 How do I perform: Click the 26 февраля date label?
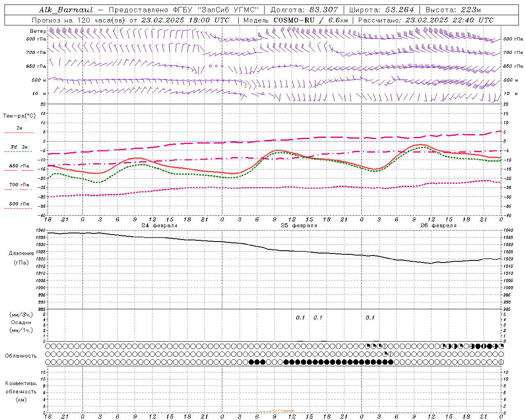pyautogui.click(x=438, y=226)
